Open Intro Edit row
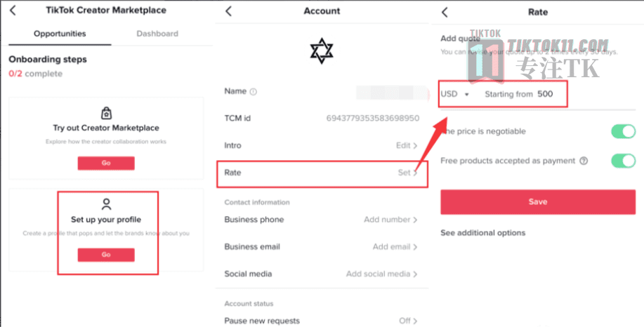 322,146
